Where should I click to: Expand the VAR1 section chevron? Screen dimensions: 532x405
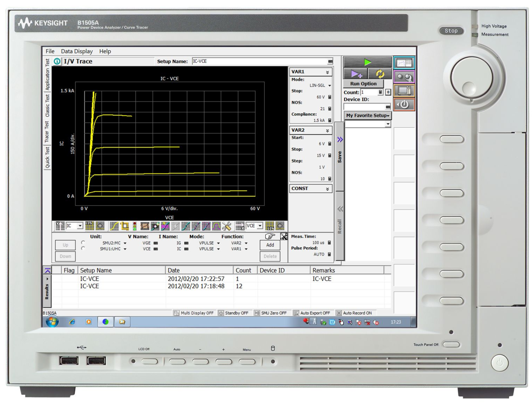pyautogui.click(x=327, y=72)
